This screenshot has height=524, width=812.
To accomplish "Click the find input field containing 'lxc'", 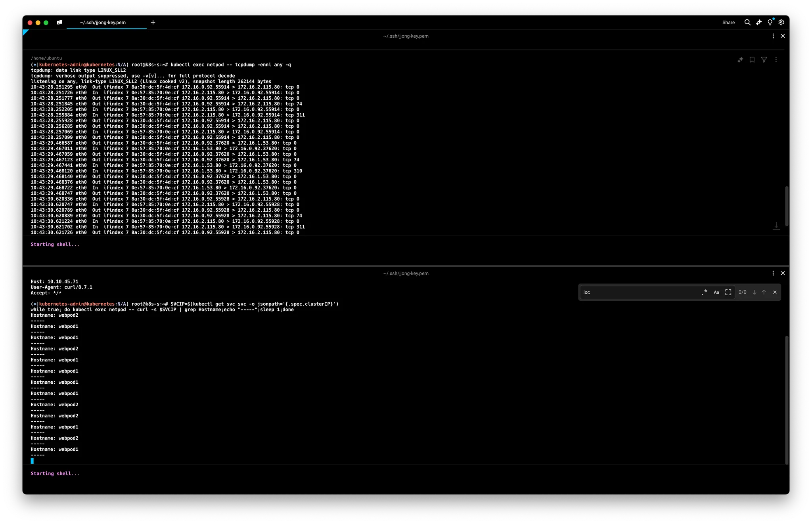I will [x=638, y=292].
